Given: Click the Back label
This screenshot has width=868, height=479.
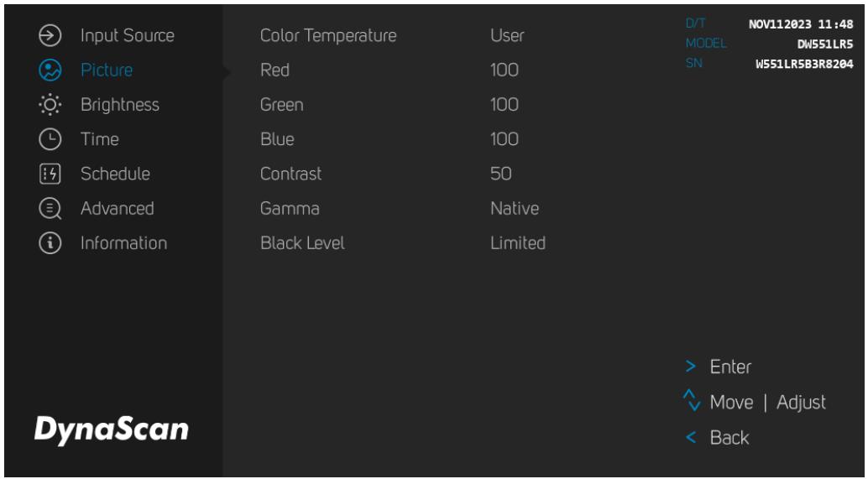Looking at the screenshot, I should tap(729, 438).
